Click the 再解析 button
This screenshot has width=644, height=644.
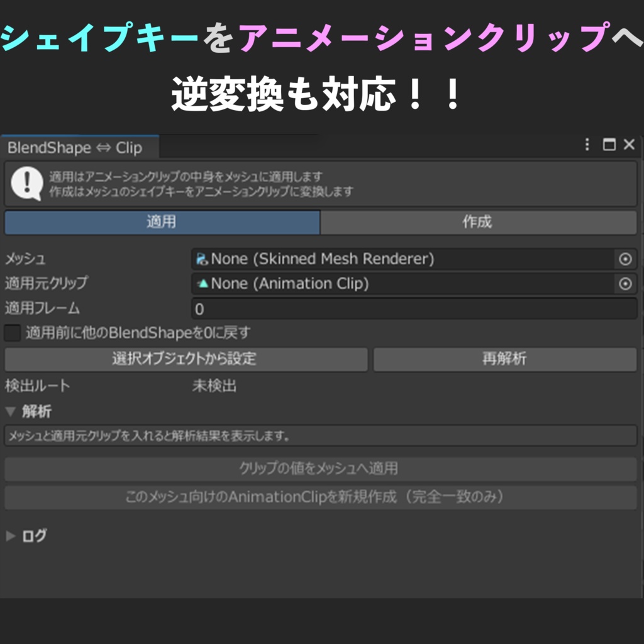tap(505, 359)
